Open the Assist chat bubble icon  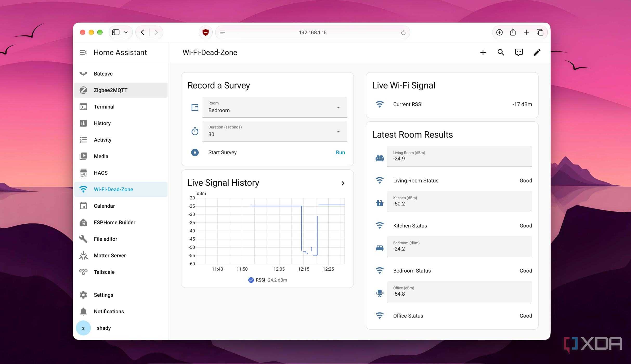[x=519, y=53]
